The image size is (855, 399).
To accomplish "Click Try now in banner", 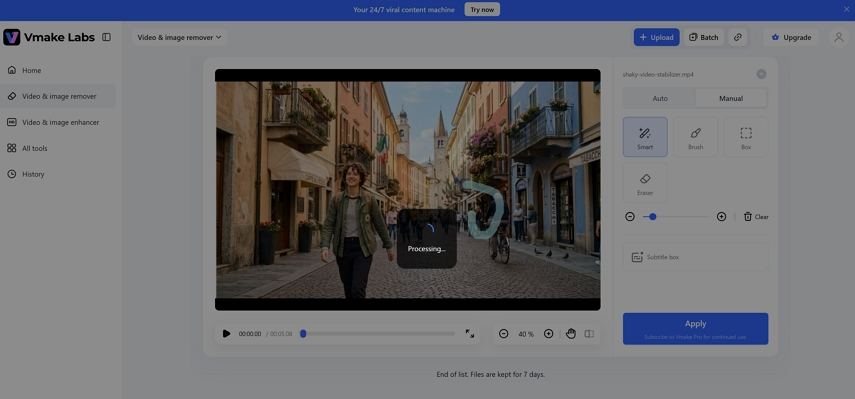I will coord(482,9).
